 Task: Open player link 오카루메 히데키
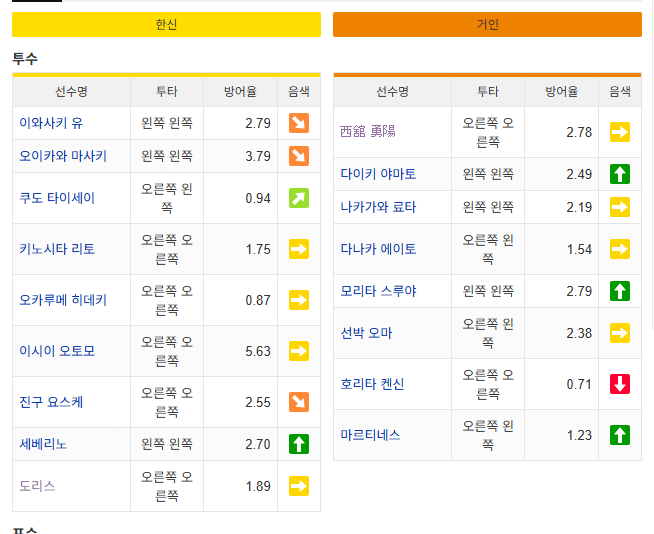(63, 300)
